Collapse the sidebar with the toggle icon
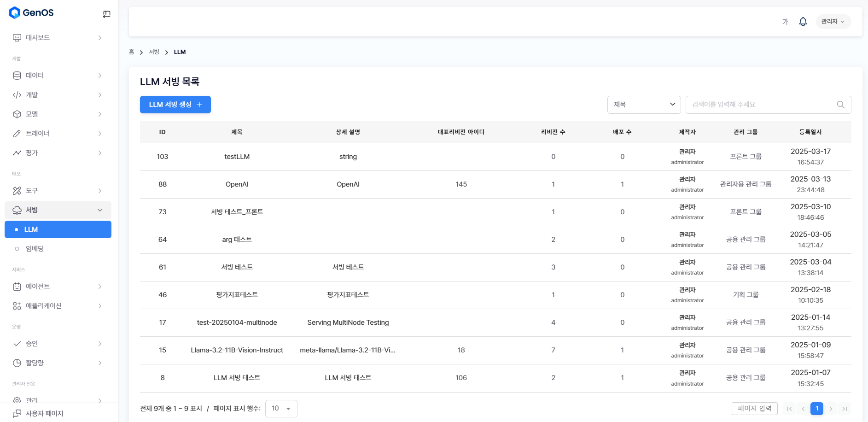This screenshot has width=868, height=422. [x=106, y=14]
